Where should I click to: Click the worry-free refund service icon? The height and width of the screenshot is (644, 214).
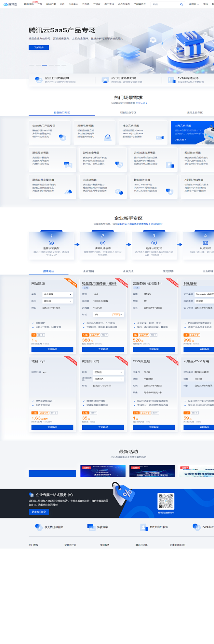pyautogui.click(x=39, y=527)
